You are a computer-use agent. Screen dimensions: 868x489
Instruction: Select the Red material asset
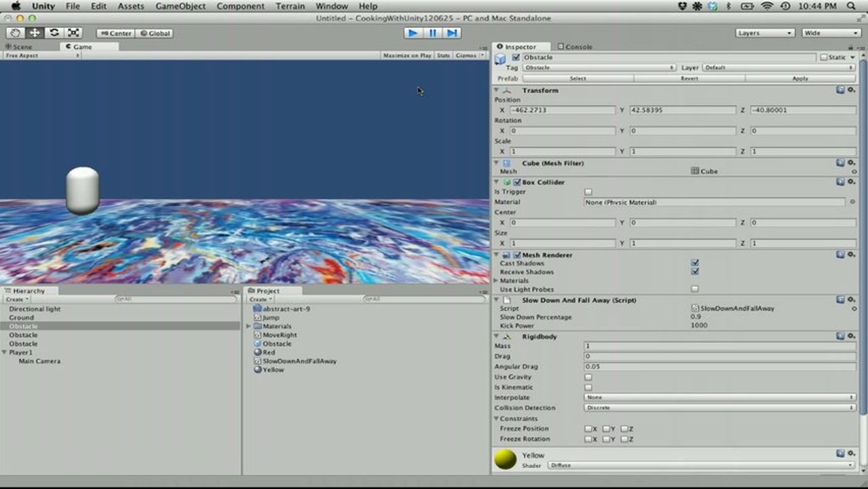[x=264, y=352]
